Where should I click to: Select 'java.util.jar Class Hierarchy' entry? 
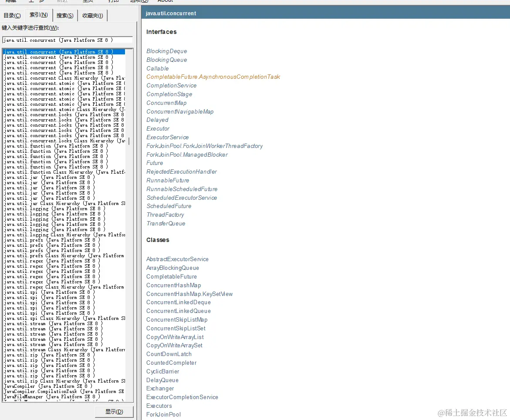64,203
